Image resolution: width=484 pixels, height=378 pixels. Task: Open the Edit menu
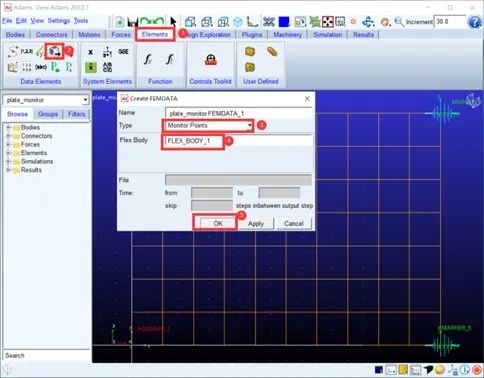coord(21,21)
